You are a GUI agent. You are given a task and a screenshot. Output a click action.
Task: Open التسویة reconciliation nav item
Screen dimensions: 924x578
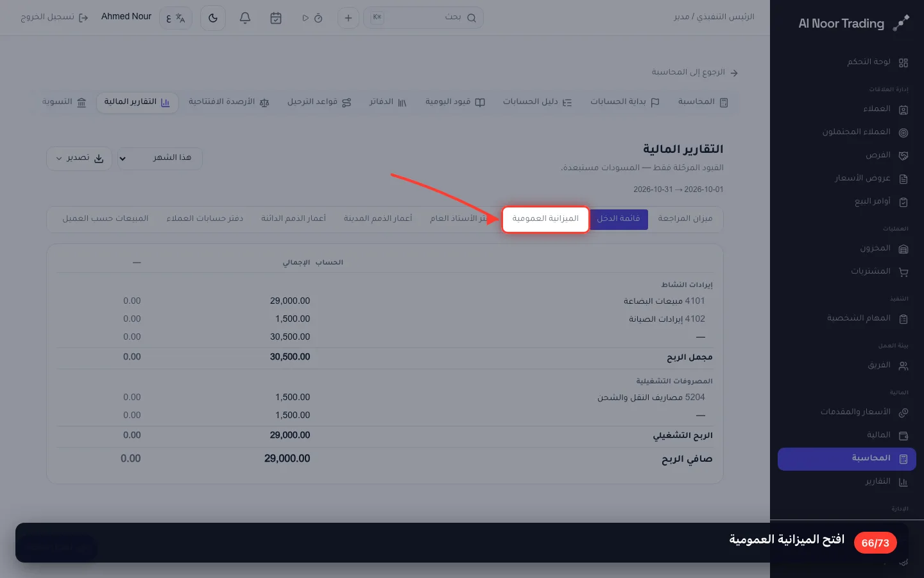tap(64, 102)
